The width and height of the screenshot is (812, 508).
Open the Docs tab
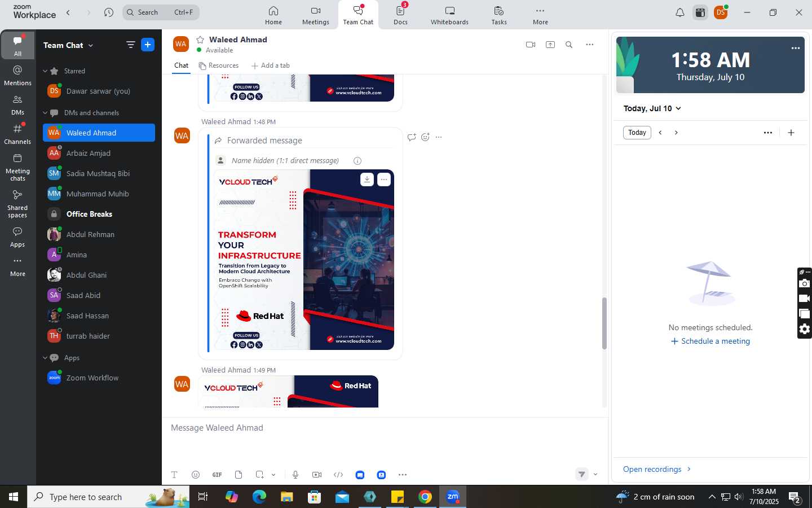pyautogui.click(x=400, y=15)
